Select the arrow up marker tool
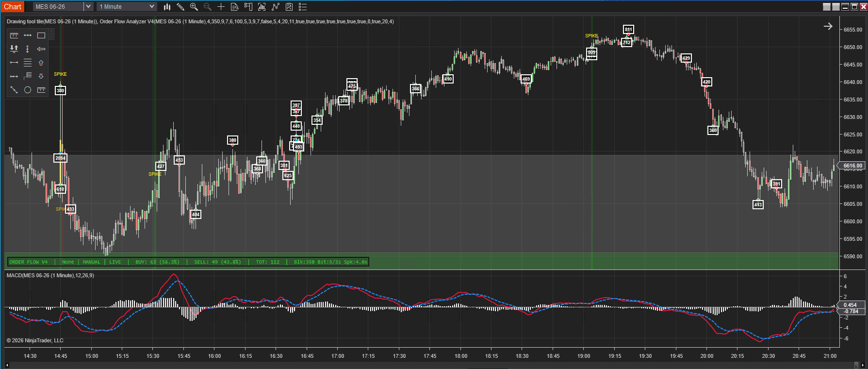The height and width of the screenshot is (369, 868). 41,63
